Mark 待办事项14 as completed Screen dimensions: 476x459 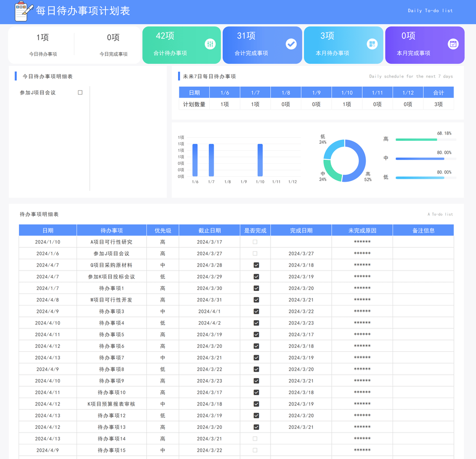point(256,439)
